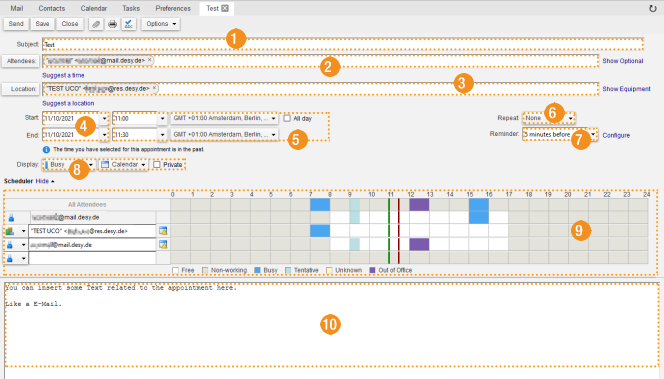664x379 pixels.
Task: Open the end date picker dropdown
Action: tap(105, 135)
